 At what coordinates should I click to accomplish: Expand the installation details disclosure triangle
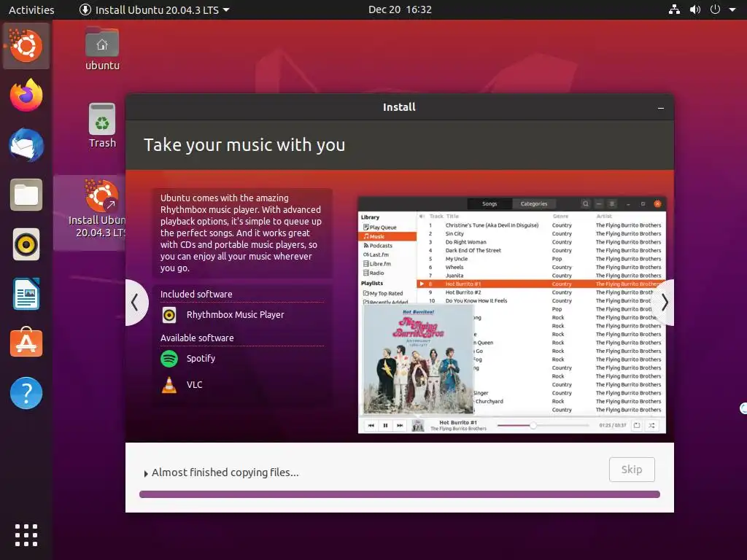click(x=146, y=473)
